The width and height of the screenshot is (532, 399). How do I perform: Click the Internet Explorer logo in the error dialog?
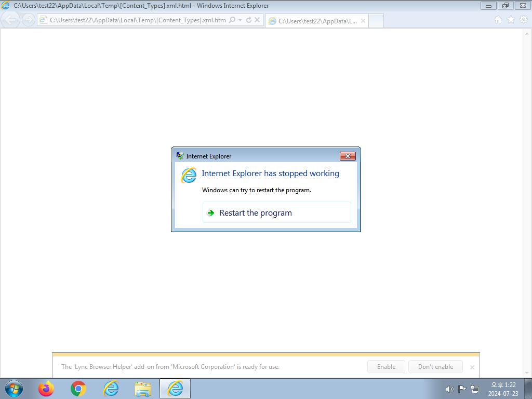point(189,175)
